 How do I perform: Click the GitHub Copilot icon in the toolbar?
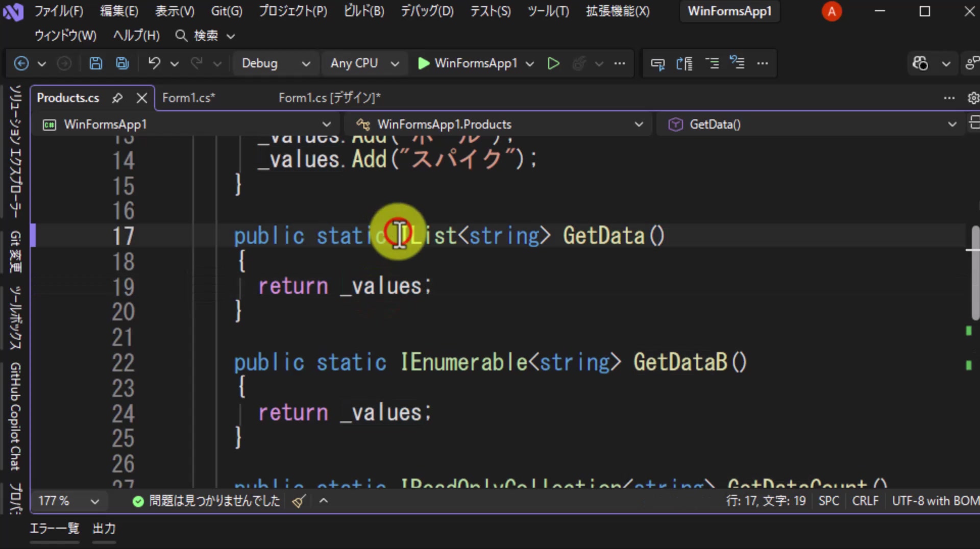[920, 63]
